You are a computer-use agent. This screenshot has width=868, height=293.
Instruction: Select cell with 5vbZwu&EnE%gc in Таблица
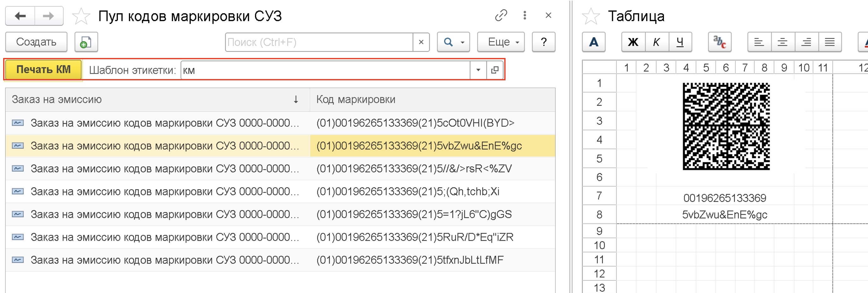(x=725, y=215)
